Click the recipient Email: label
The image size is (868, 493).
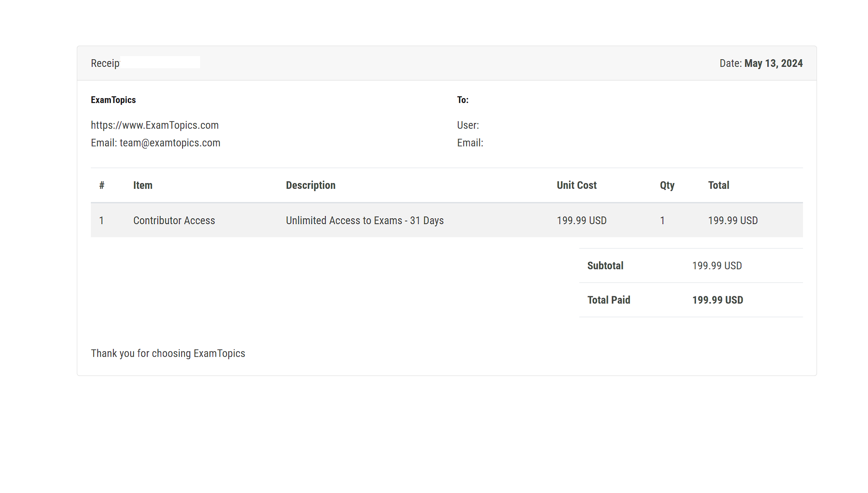(x=470, y=143)
